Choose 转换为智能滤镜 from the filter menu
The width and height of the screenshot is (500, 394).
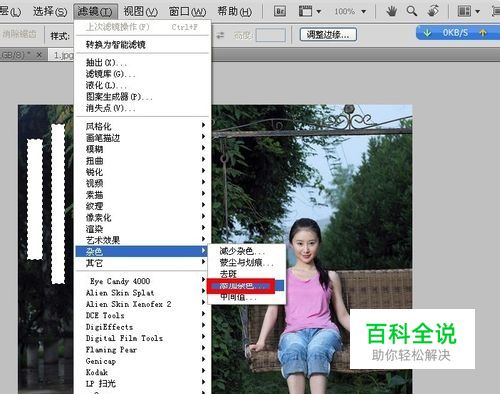click(143, 44)
